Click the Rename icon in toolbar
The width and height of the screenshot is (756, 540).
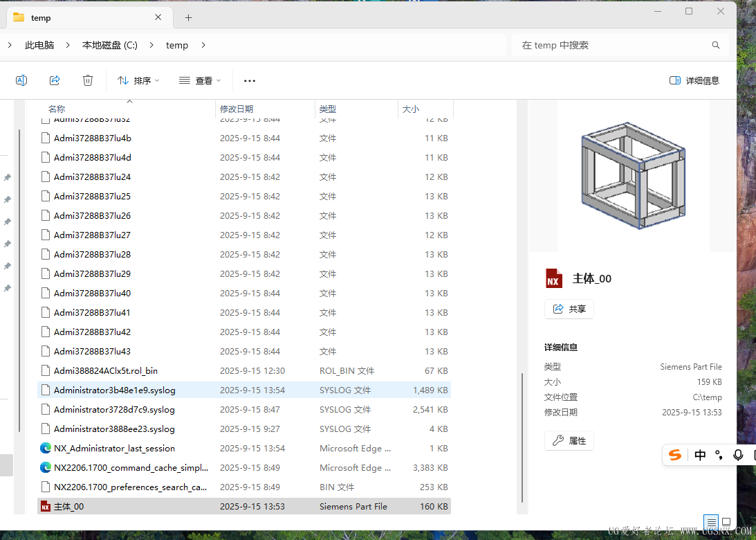coord(21,80)
